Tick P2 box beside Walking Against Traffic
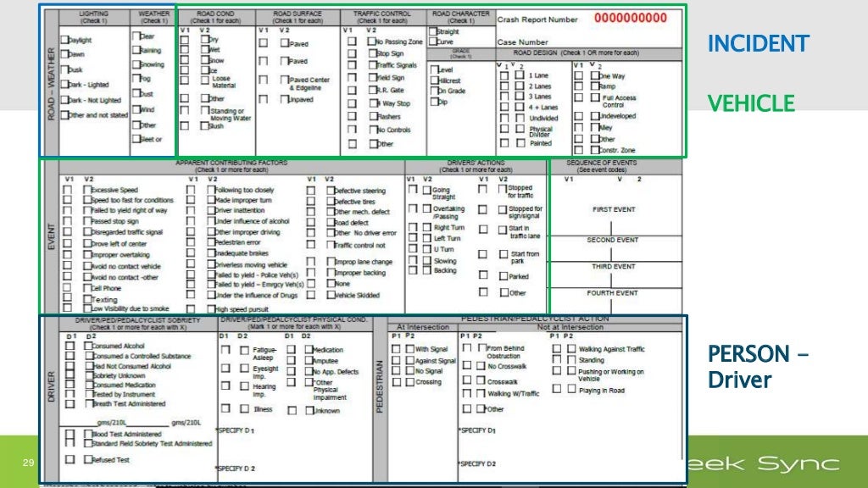This screenshot has height=488, width=868. [571, 348]
